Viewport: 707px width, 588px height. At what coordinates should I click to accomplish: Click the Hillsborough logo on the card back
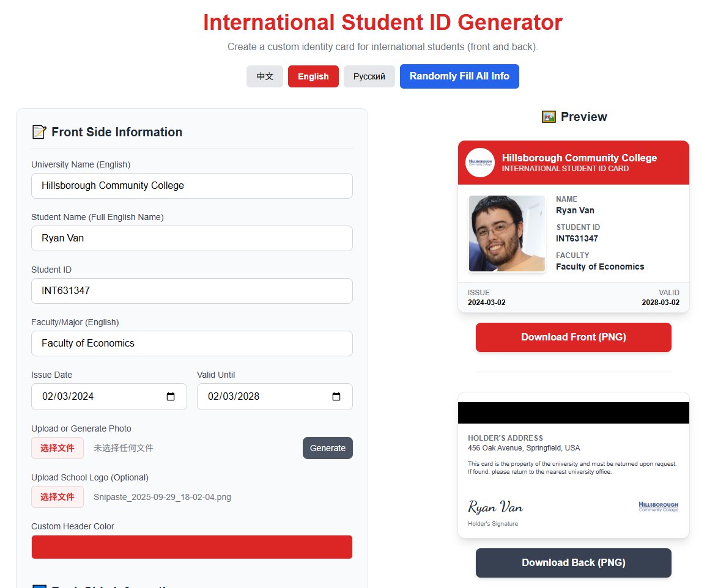coord(658,507)
